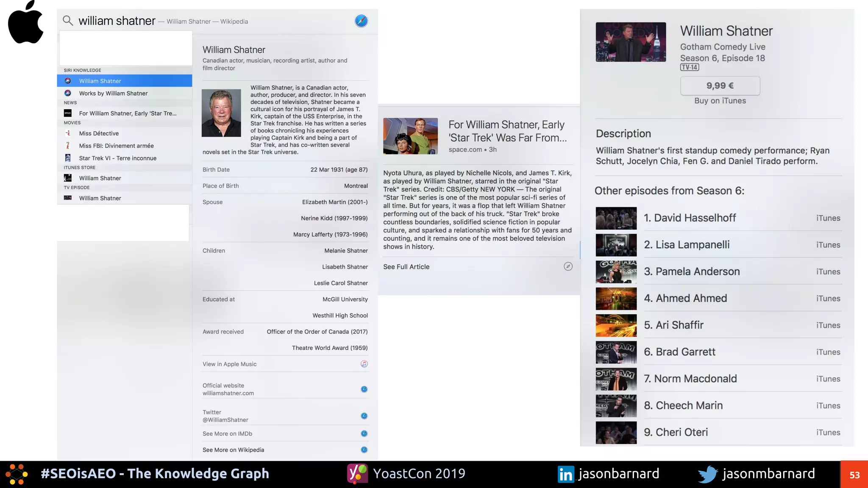Click the Spotlight magnifying glass icon
The image size is (868, 488).
tap(68, 20)
